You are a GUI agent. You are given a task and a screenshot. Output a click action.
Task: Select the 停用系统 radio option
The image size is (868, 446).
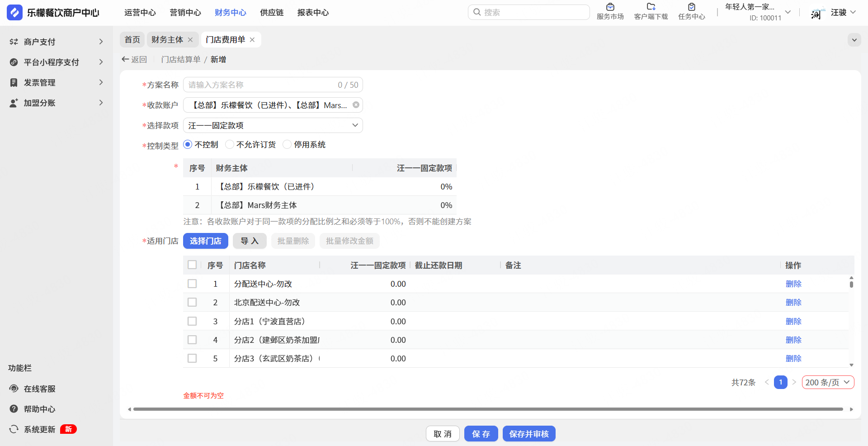(287, 145)
